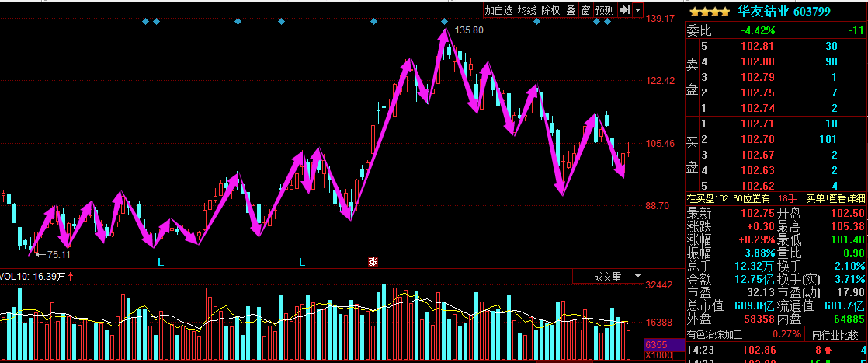Viewport: 868px width, 363px height.
Task: Select buy level 3 price 102.67
Action: click(x=756, y=155)
